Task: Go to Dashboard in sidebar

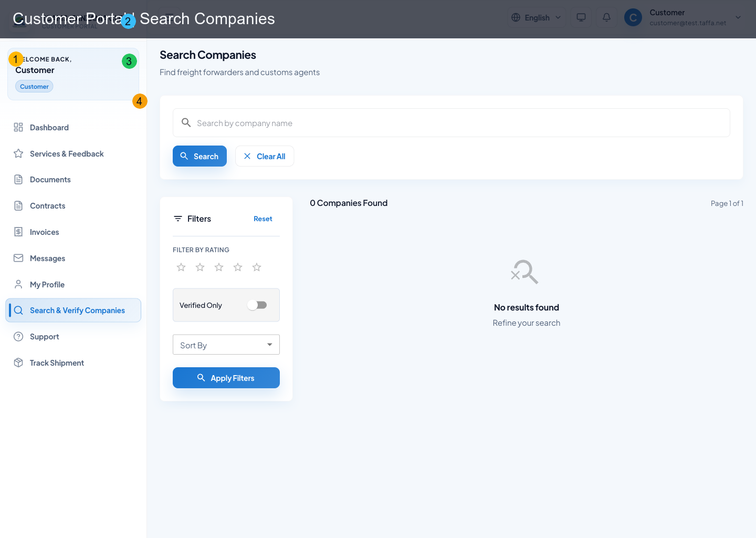Action: [x=73, y=127]
